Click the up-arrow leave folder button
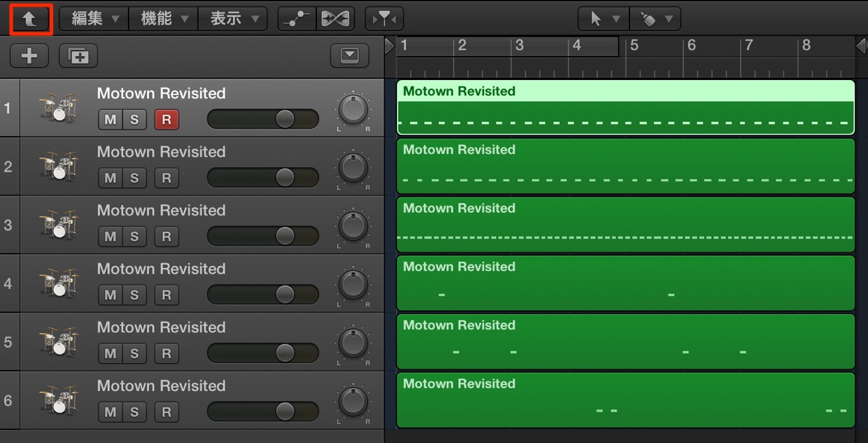The image size is (868, 443). 31,19
